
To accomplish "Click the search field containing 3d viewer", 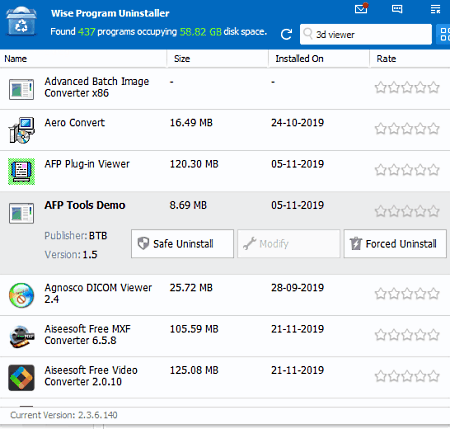I will coord(366,34).
